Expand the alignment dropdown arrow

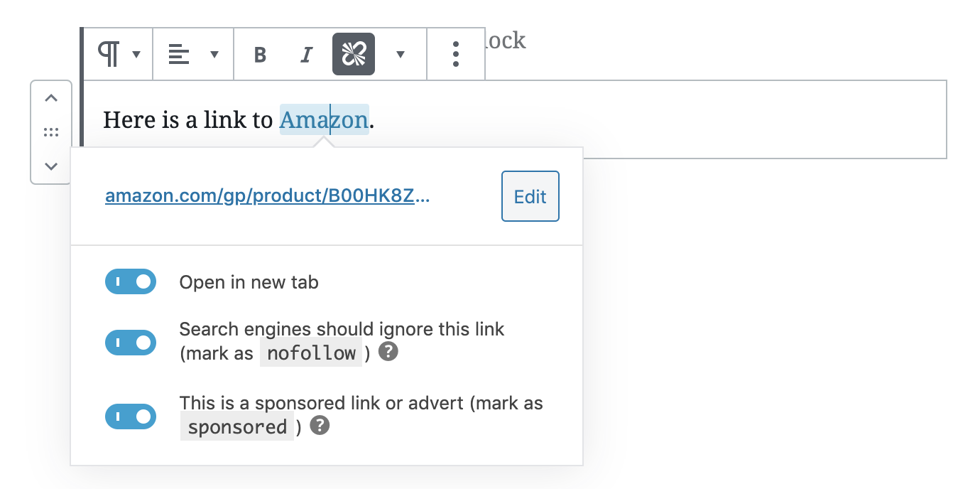coord(214,55)
